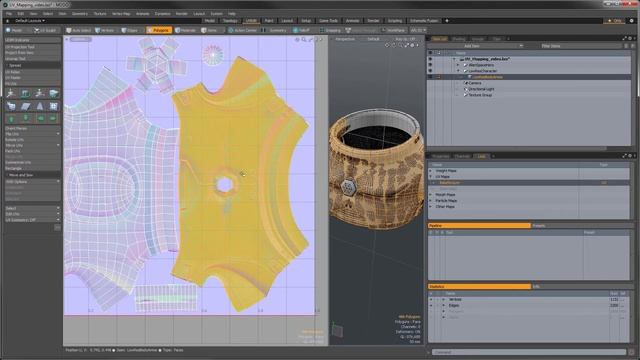
Task: Select the shear parallelogram tool icon
Action: (x=25, y=106)
